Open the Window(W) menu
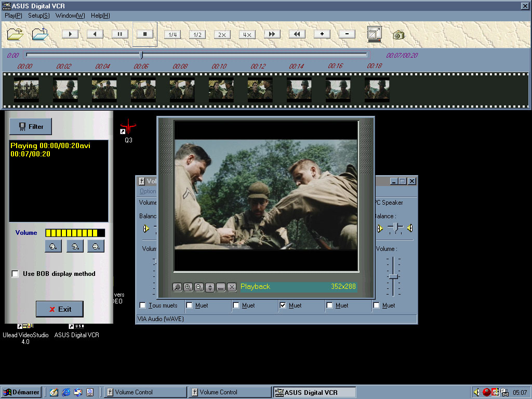532x399 pixels. click(70, 16)
